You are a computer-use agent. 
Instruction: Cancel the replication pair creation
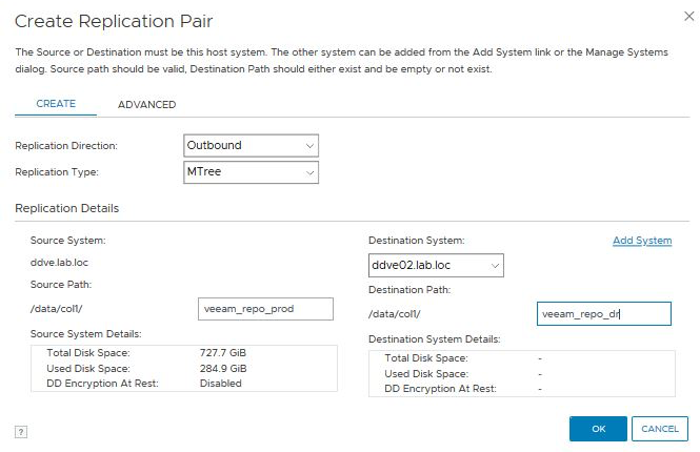tap(659, 429)
